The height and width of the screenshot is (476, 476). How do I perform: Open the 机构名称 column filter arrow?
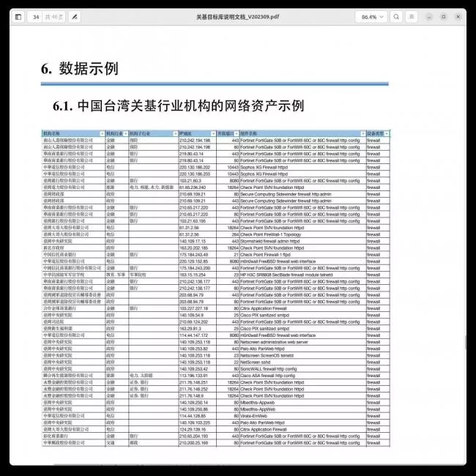tap(103, 133)
